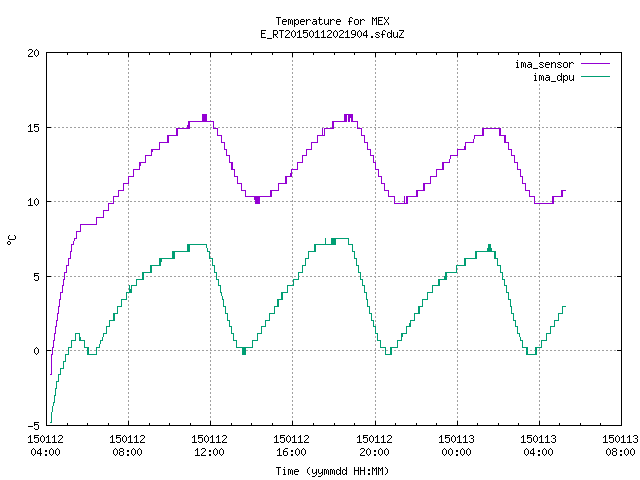Click the y-axis value 15
640x480 pixels.
[x=34, y=128]
